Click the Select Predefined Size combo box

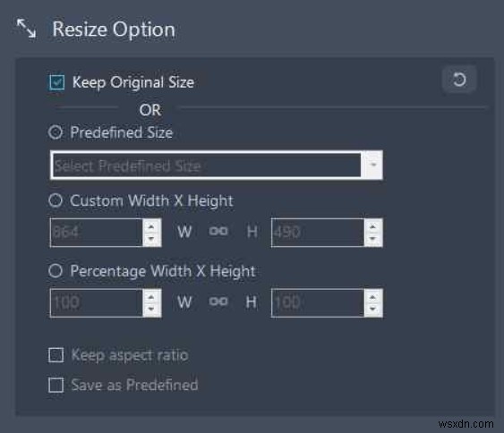coord(217,165)
